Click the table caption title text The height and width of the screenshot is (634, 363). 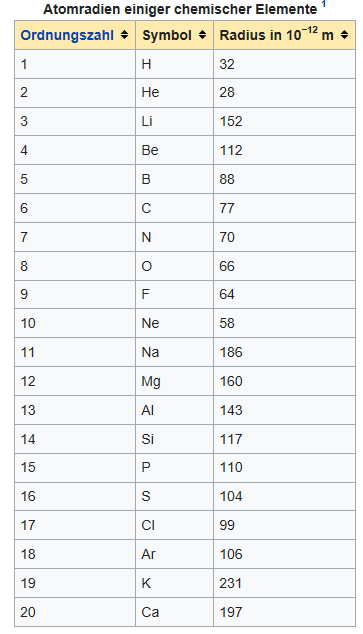click(180, 9)
